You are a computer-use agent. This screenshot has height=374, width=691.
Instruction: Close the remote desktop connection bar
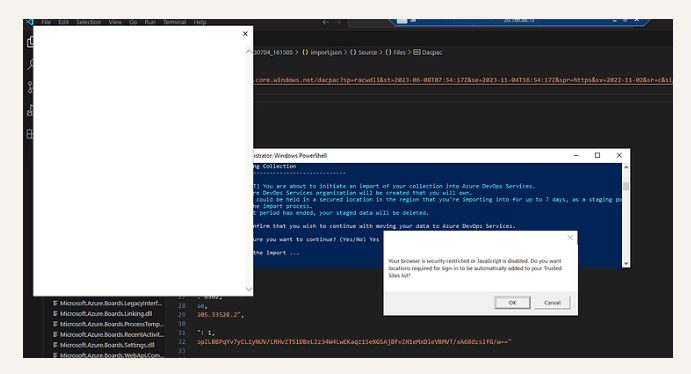point(636,20)
